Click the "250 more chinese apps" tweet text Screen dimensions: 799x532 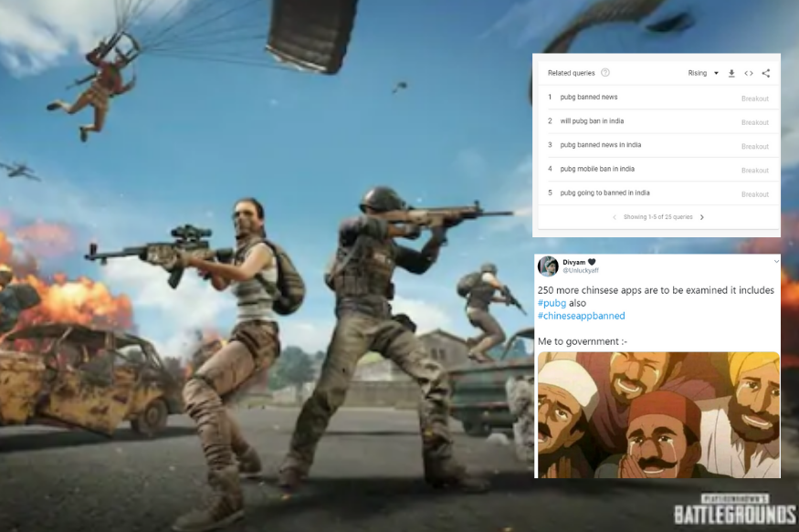click(x=656, y=290)
